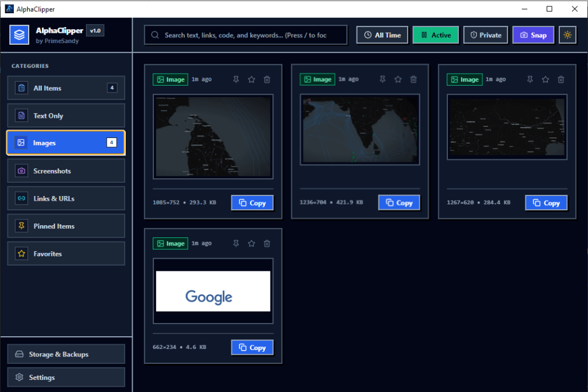Open Settings
Screen dimensions: 588x392
[x=66, y=378]
